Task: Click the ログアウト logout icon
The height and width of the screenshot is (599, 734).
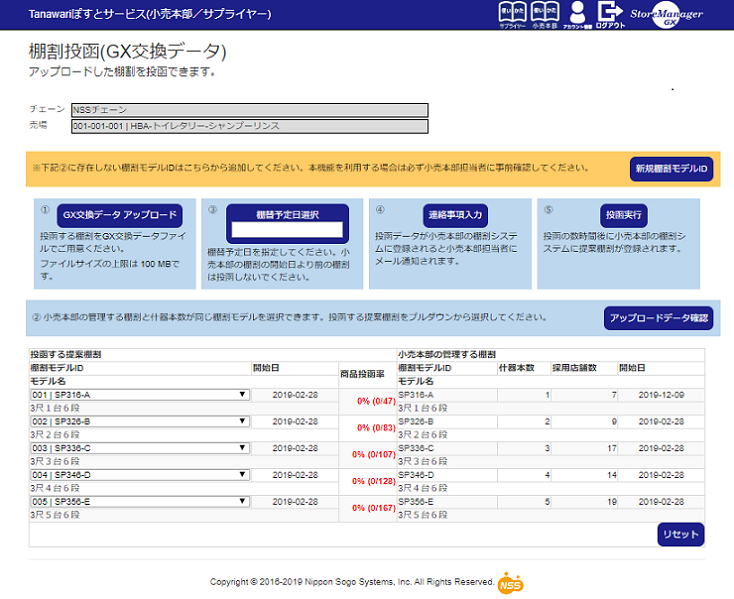Action: click(x=610, y=14)
